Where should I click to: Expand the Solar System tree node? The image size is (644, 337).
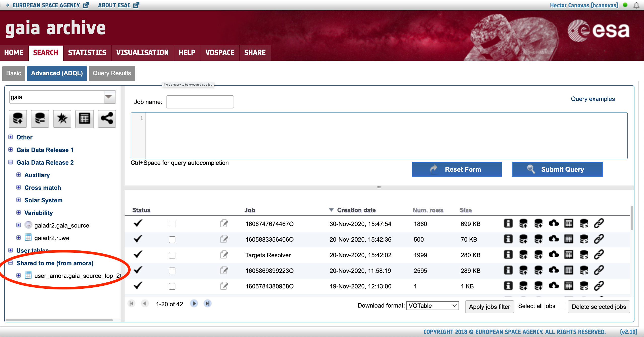coord(19,200)
